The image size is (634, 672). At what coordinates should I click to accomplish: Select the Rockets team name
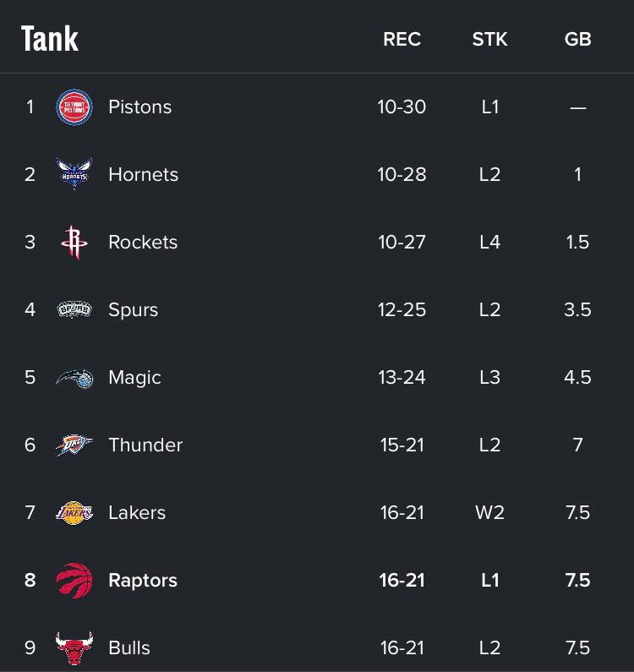(143, 243)
